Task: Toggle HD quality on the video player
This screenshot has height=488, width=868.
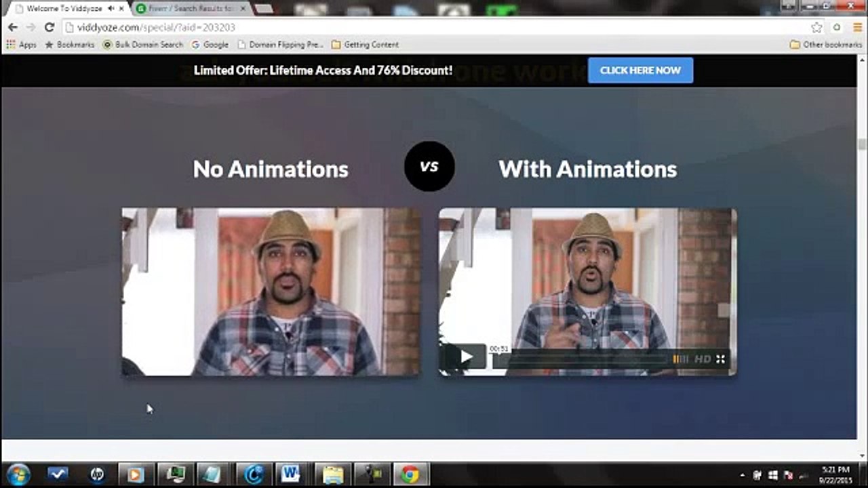Action: tap(703, 359)
